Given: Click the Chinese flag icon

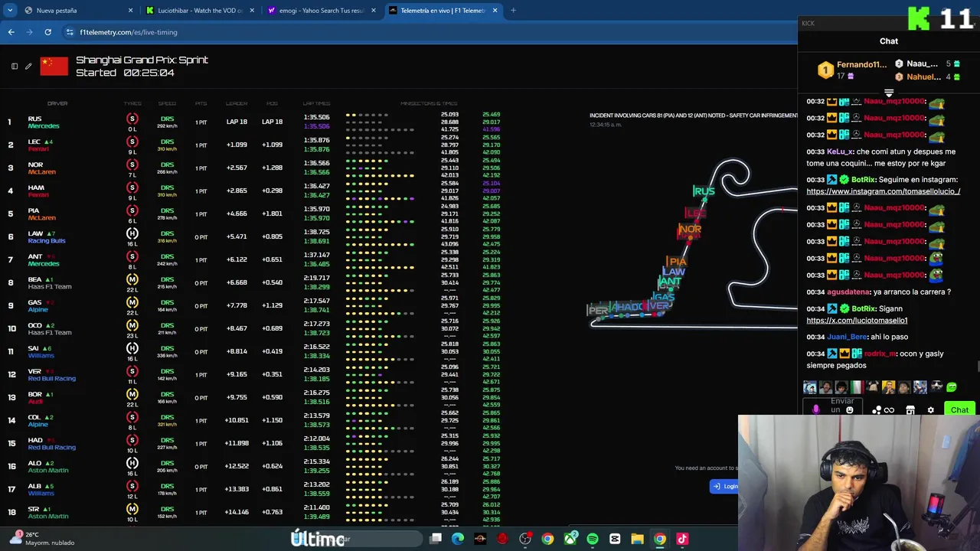Looking at the screenshot, I should (54, 66).
